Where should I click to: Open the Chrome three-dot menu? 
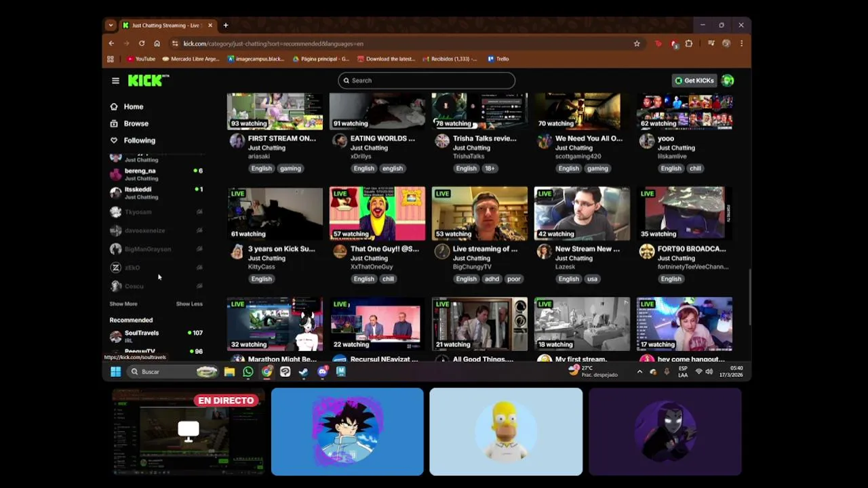coord(741,43)
